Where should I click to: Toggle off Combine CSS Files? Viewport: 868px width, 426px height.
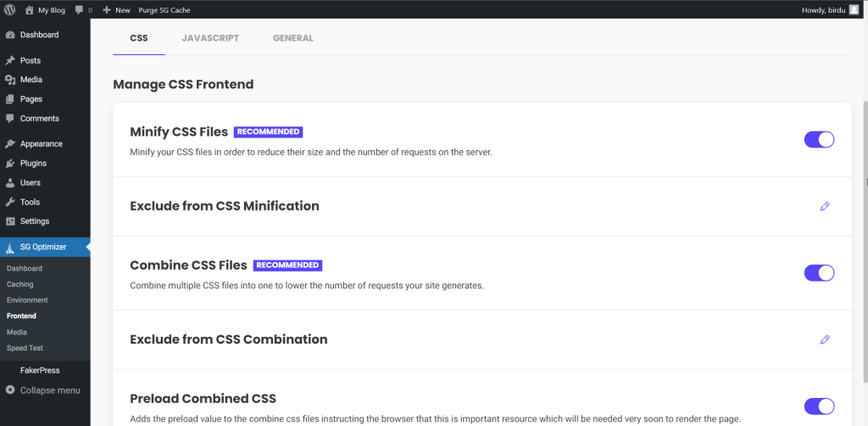(820, 273)
